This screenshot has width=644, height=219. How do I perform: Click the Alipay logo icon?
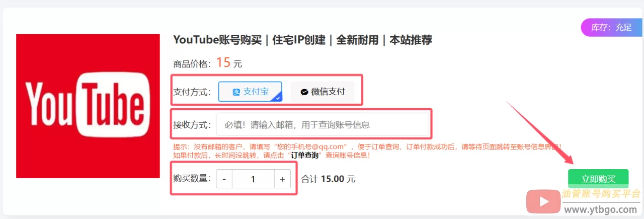click(236, 92)
